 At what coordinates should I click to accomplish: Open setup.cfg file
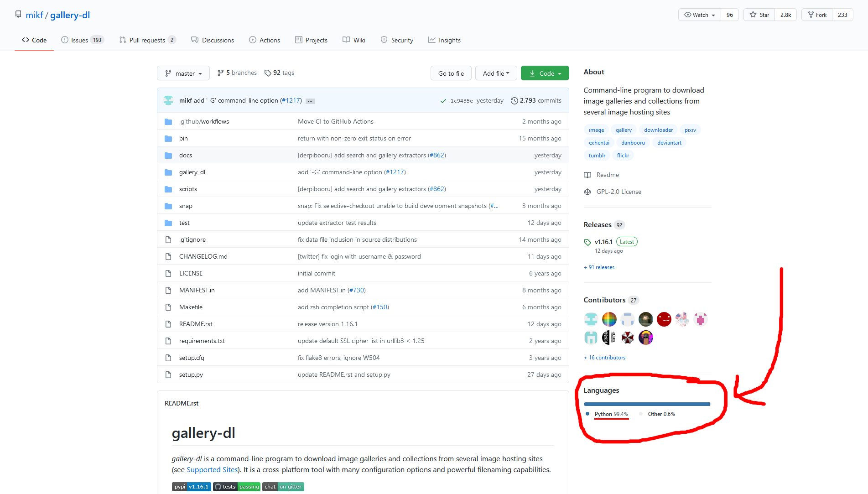192,358
